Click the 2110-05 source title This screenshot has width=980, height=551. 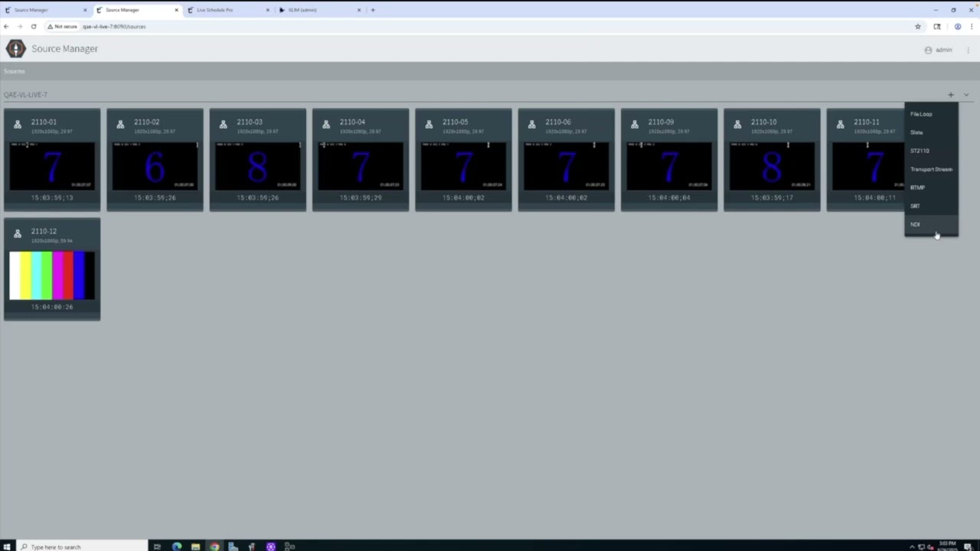pos(455,122)
